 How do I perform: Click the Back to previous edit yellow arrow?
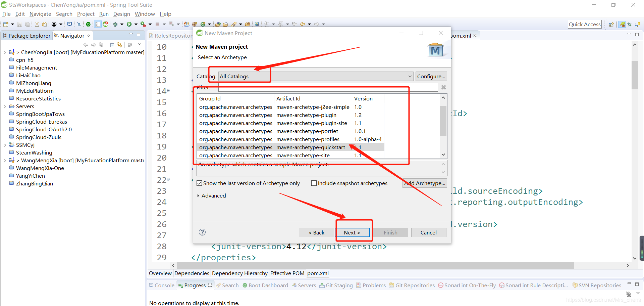coord(303,24)
